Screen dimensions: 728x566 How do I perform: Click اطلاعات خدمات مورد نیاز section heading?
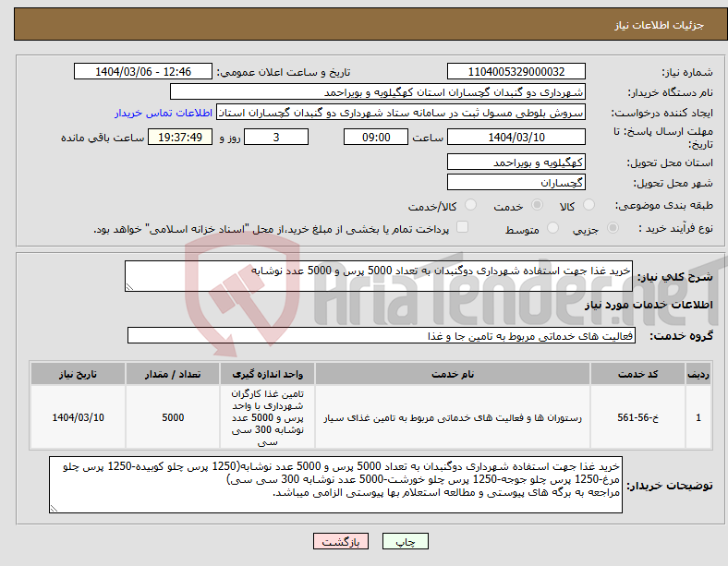click(649, 305)
